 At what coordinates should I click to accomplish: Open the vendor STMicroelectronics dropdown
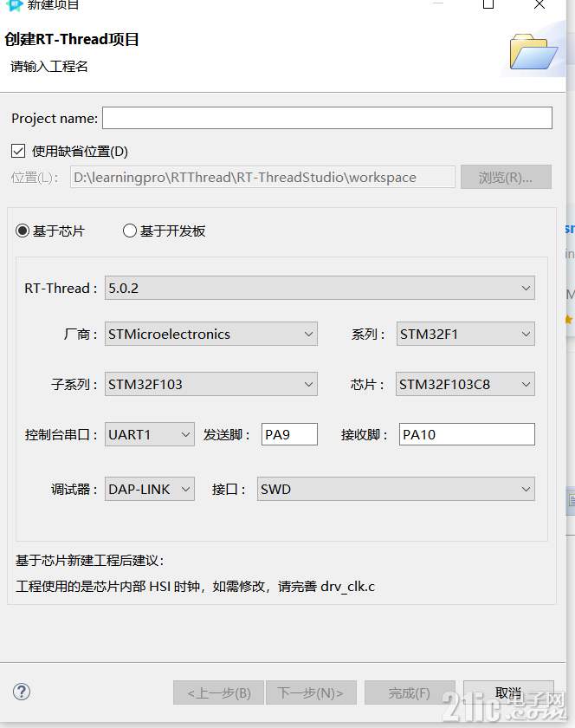[211, 334]
